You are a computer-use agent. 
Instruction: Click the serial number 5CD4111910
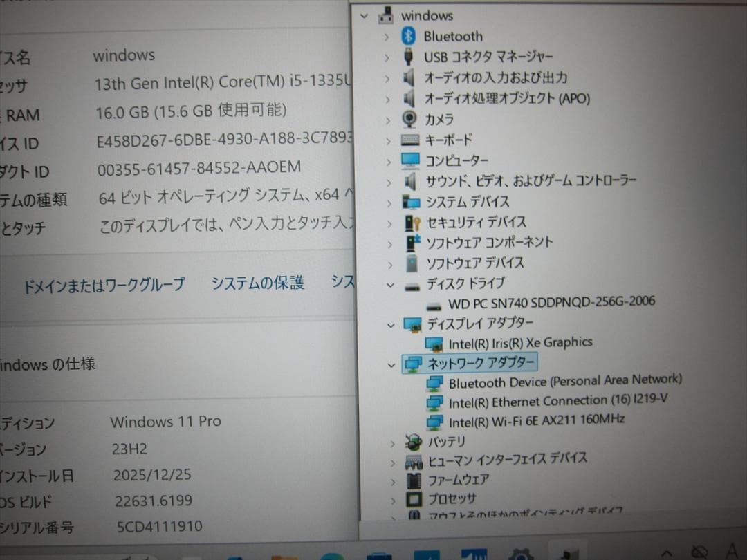pyautogui.click(x=160, y=526)
